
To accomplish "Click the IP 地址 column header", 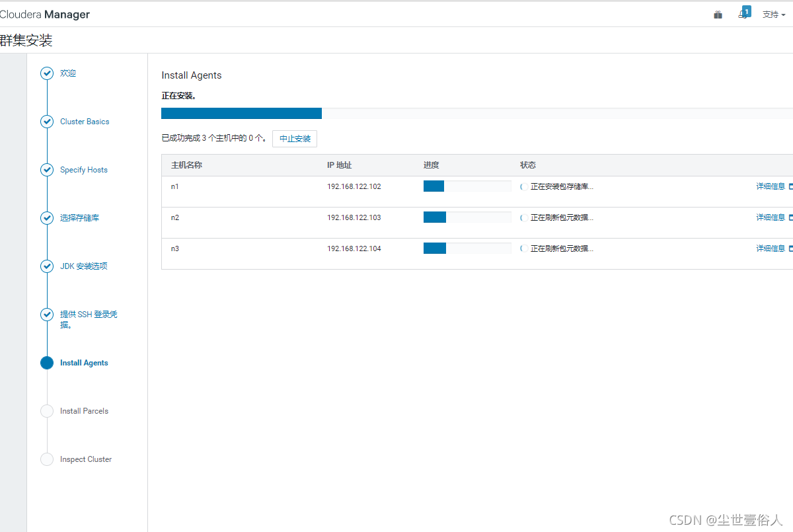I will coord(339,165).
